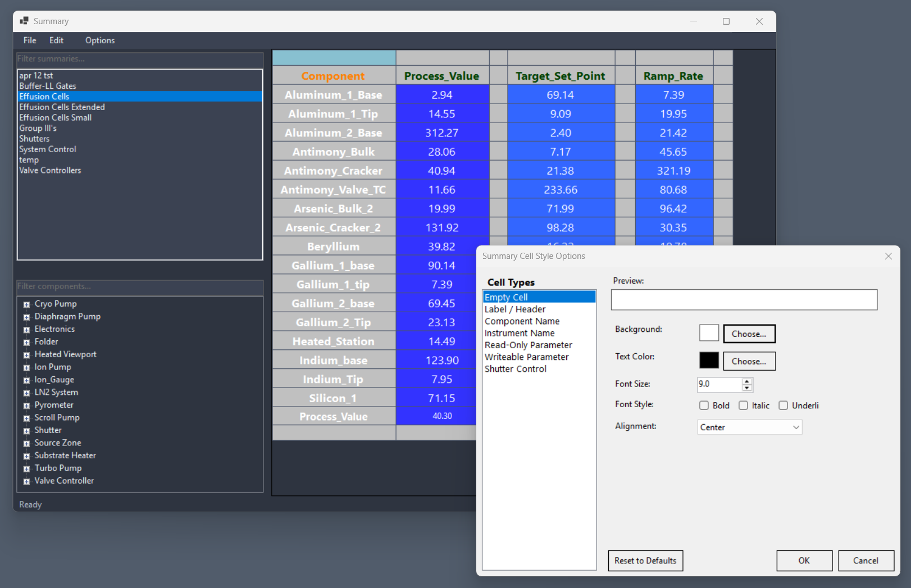This screenshot has width=911, height=588.
Task: Minimize the Summary window
Action: [x=694, y=21]
